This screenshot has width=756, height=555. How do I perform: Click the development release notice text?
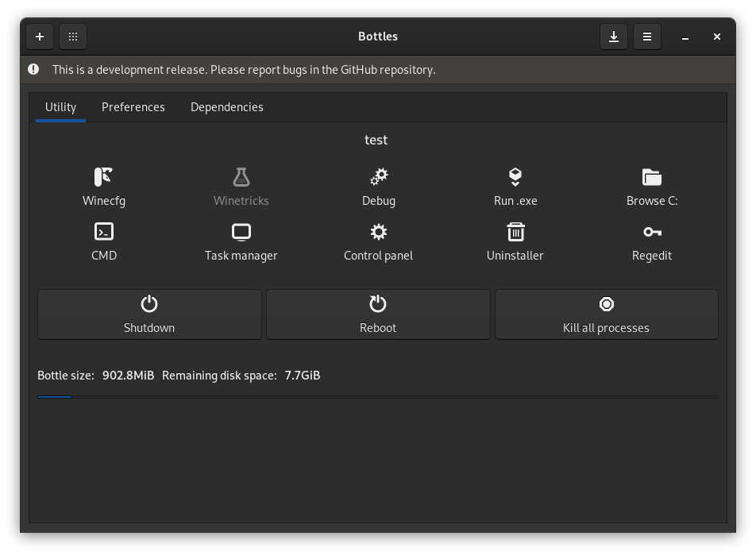244,70
